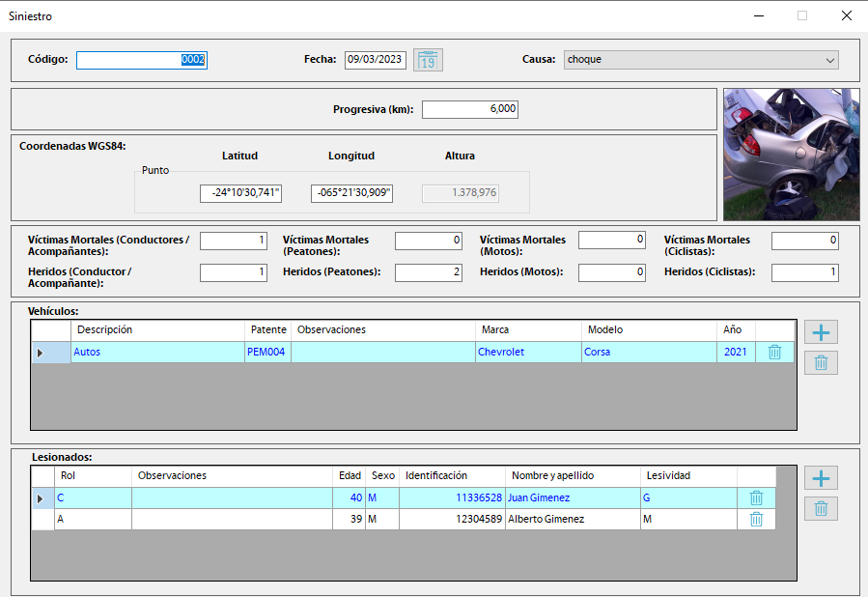Click the Latitud coordinate field
This screenshot has width=868, height=597.
[x=240, y=193]
